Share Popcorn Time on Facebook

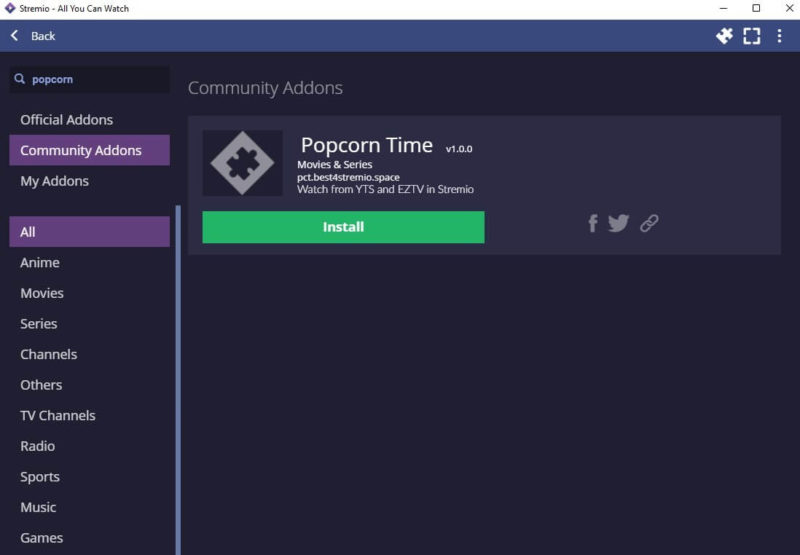[x=593, y=223]
